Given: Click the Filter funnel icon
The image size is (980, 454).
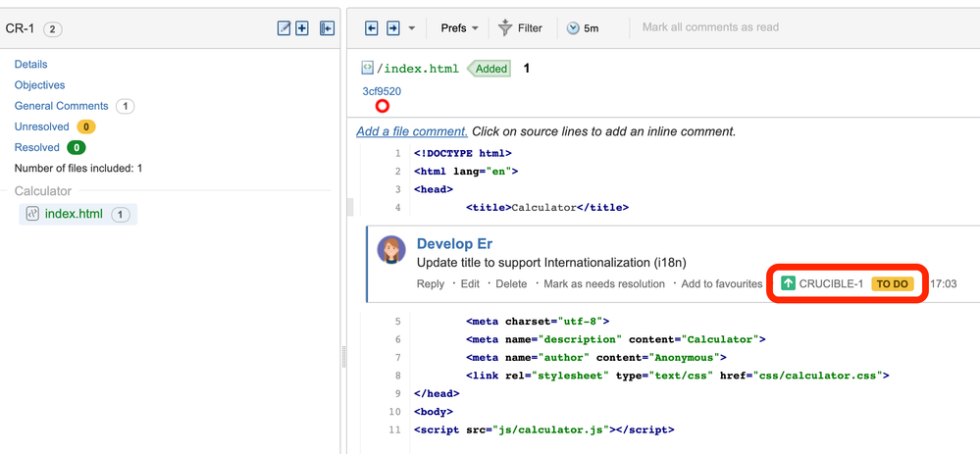Looking at the screenshot, I should 505,28.
